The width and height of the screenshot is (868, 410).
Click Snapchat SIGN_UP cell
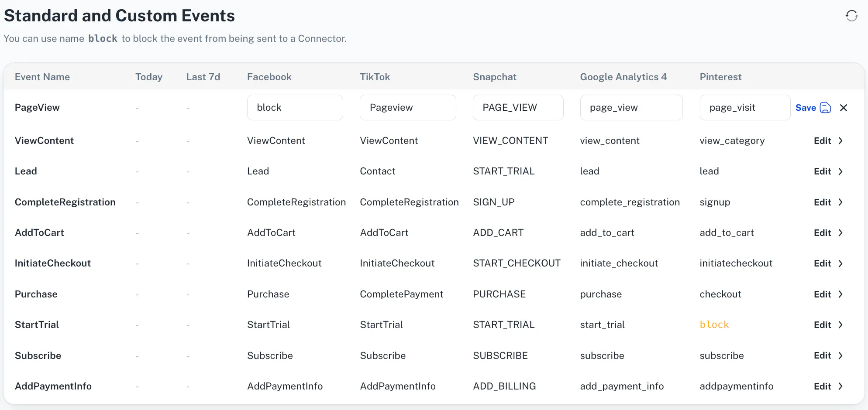click(494, 202)
